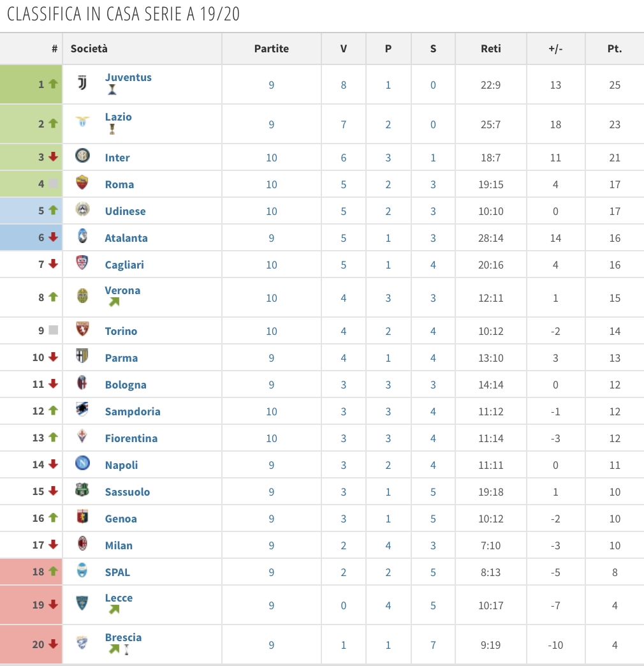The width and height of the screenshot is (644, 666).
Task: Click the Atalanta club crest icon
Action: click(x=82, y=237)
